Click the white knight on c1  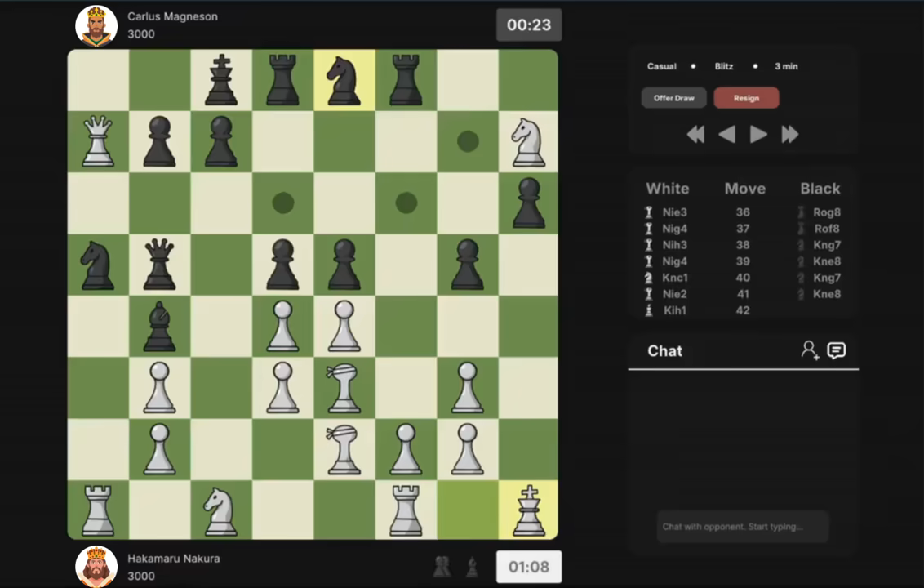coord(221,511)
